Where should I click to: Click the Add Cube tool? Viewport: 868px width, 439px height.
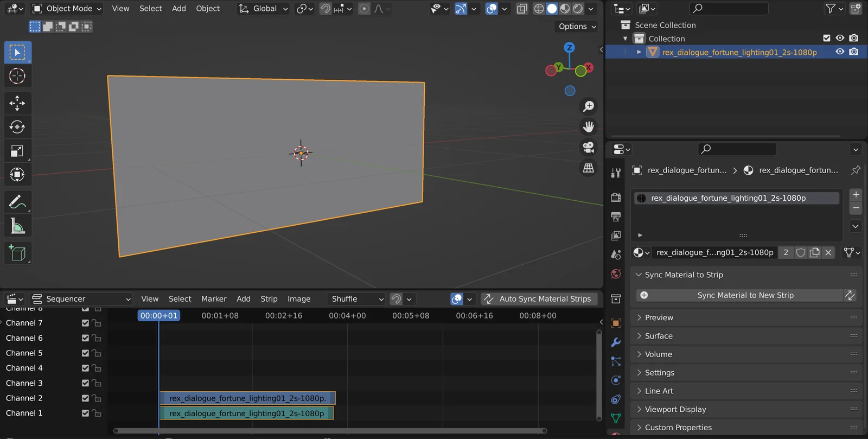point(17,253)
